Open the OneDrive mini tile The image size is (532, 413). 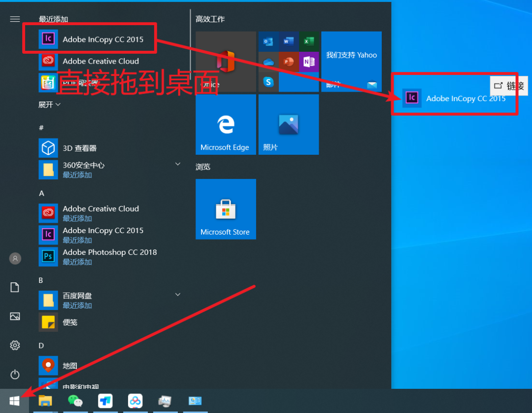[x=268, y=62]
